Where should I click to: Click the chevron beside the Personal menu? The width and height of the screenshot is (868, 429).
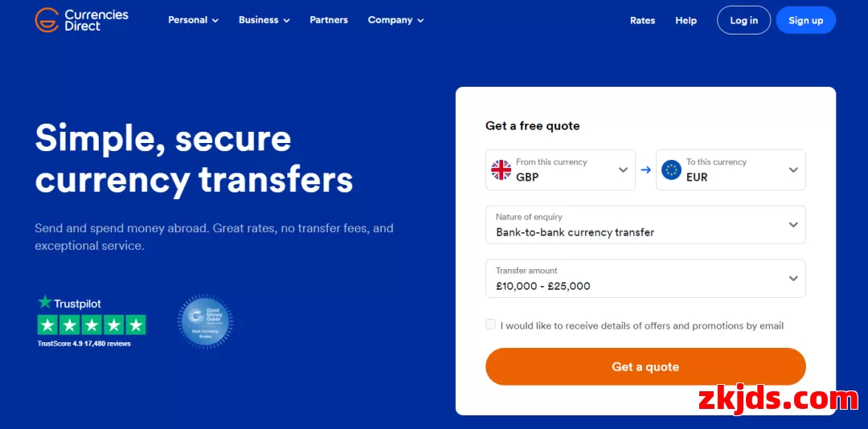coord(215,20)
